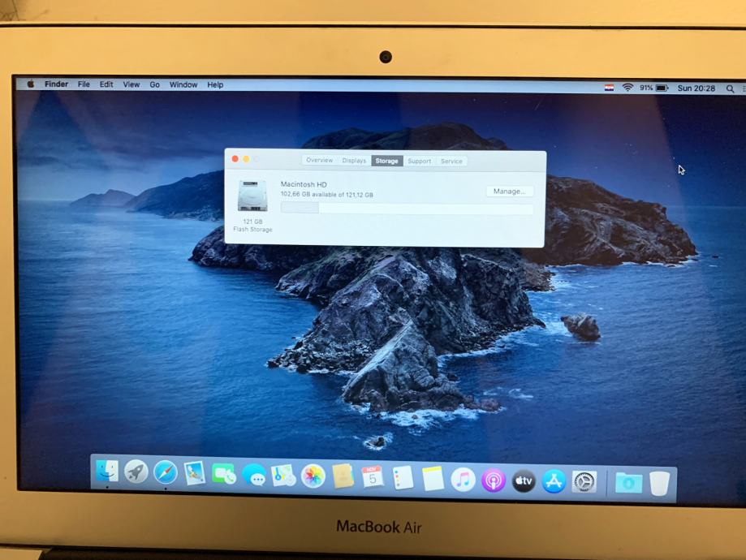Open FaceTime in the dock
Screen dimensions: 746x560
pos(223,474)
